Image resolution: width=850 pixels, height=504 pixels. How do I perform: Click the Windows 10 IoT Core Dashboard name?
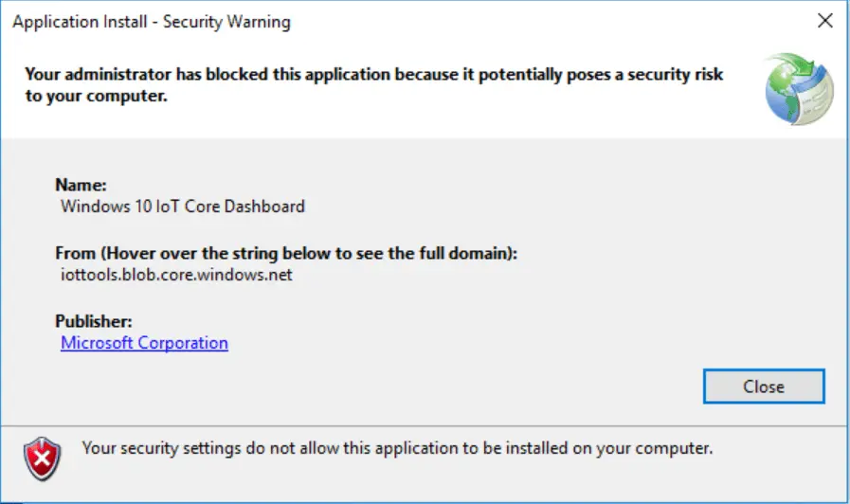click(x=183, y=206)
